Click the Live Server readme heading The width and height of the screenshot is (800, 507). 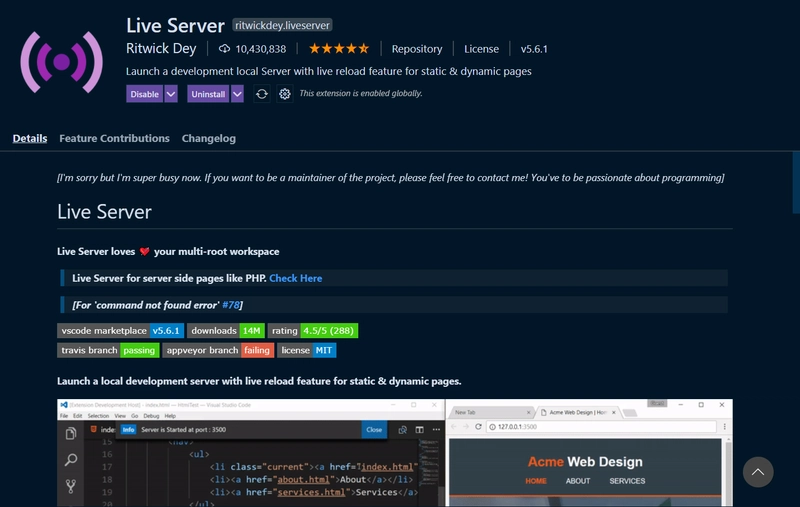(104, 212)
